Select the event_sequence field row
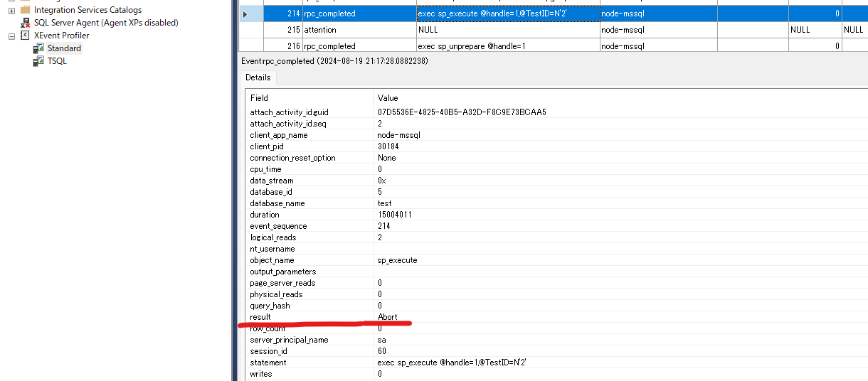 556,226
